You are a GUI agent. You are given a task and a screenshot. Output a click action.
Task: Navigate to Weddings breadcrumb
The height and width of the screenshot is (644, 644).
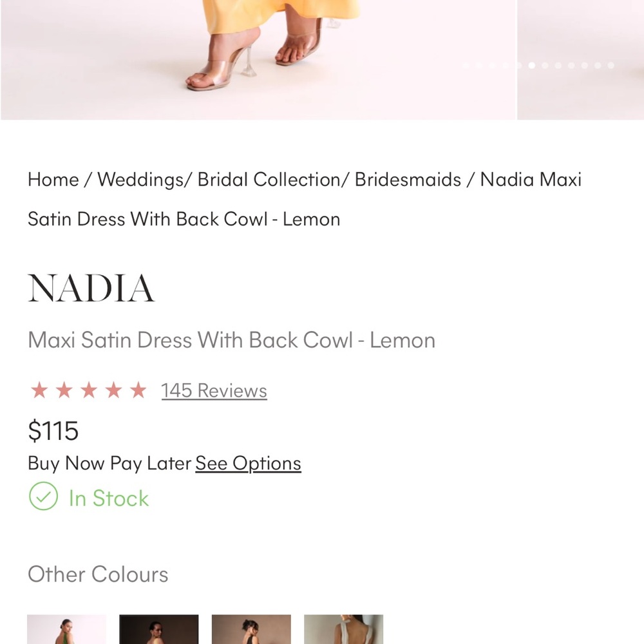pos(141,180)
